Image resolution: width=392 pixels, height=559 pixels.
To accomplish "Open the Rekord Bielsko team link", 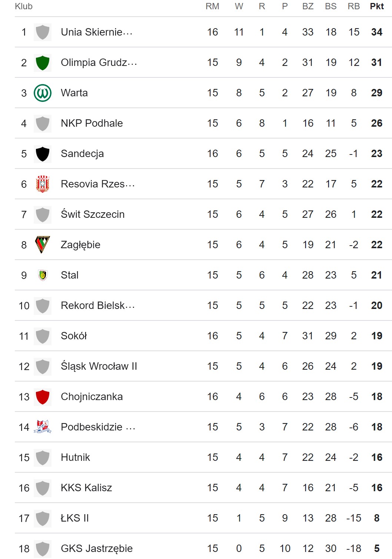I will point(97,306).
